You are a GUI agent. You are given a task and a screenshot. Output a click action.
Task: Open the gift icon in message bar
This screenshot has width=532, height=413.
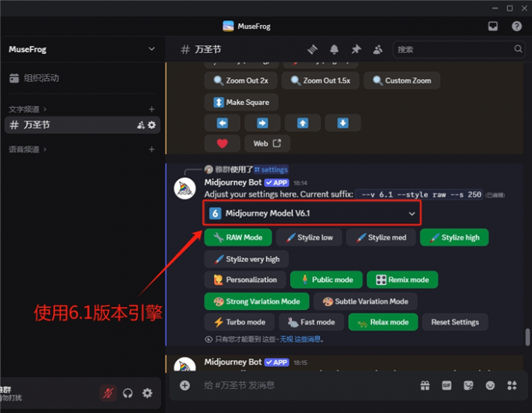pos(425,385)
